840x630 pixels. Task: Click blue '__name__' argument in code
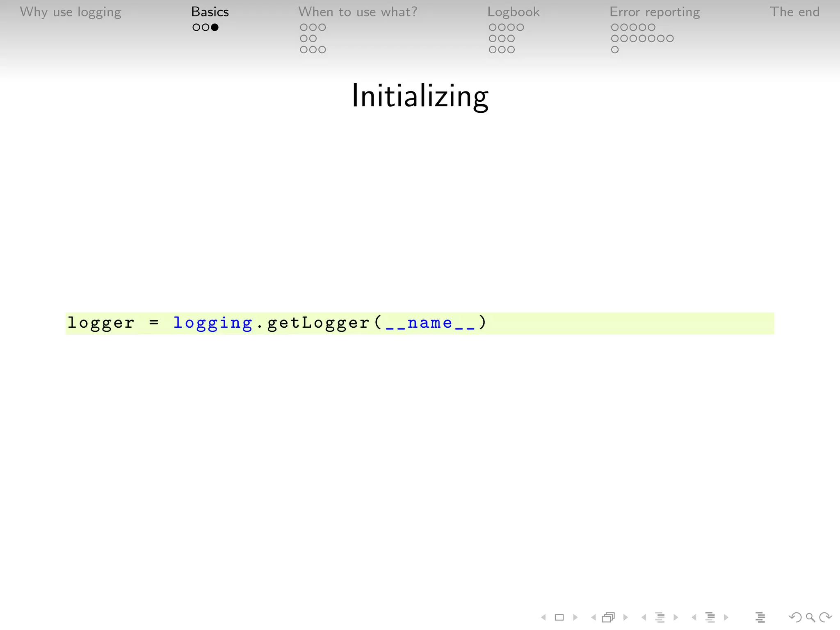[x=430, y=324]
